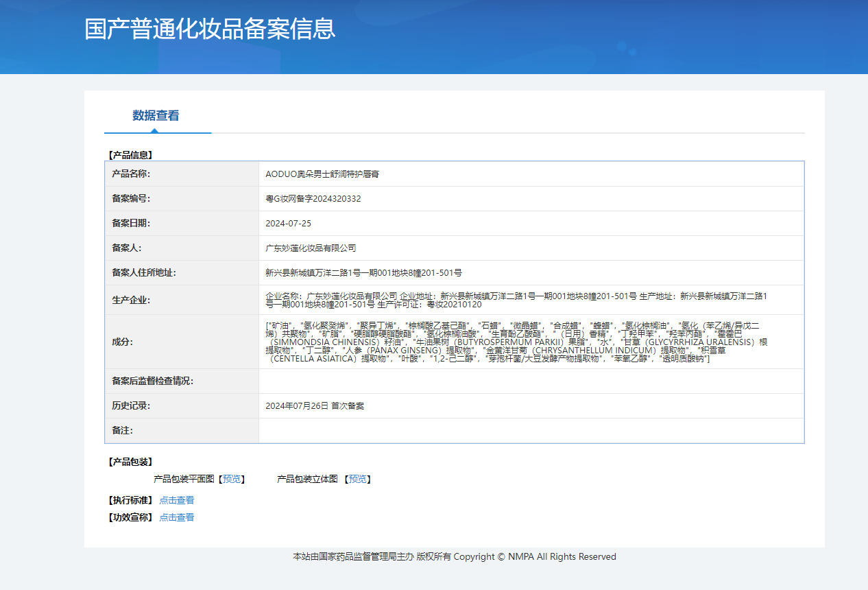Screen dimensions: 868x590
Task: Switch to the 数据查看 tab
Action: (156, 115)
